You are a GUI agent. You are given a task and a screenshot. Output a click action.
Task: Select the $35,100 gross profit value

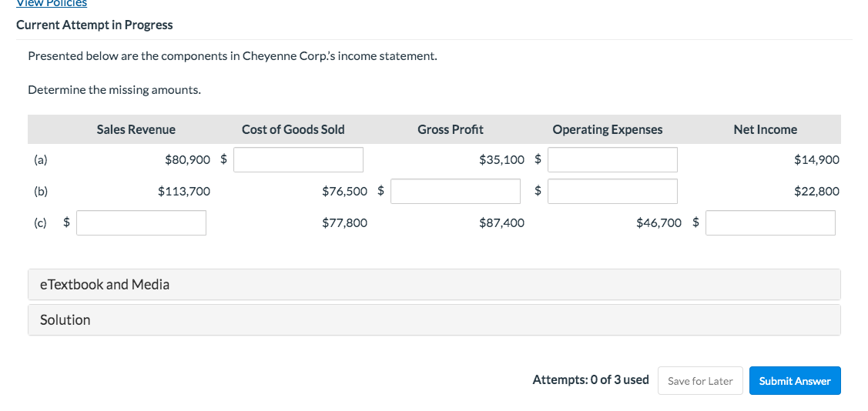tap(501, 160)
